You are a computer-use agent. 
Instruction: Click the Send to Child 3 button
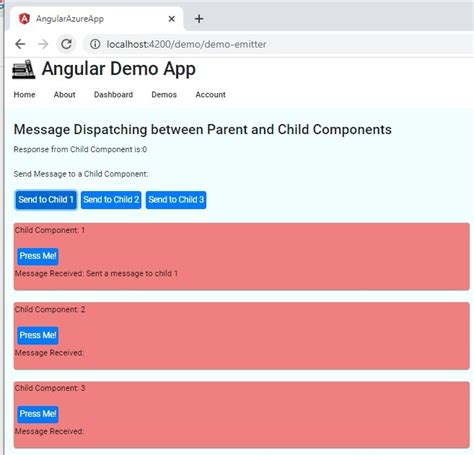coord(176,200)
